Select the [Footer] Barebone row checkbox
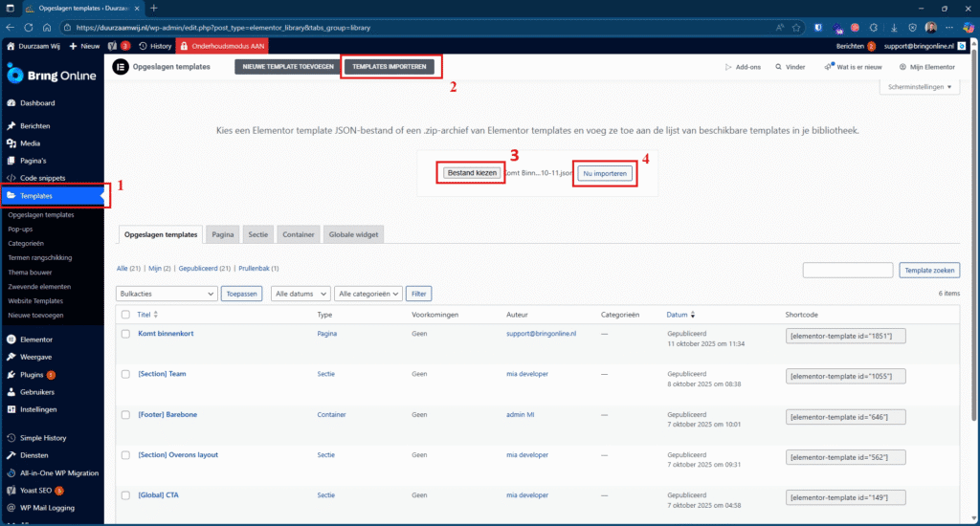This screenshot has width=980, height=526. (x=125, y=415)
